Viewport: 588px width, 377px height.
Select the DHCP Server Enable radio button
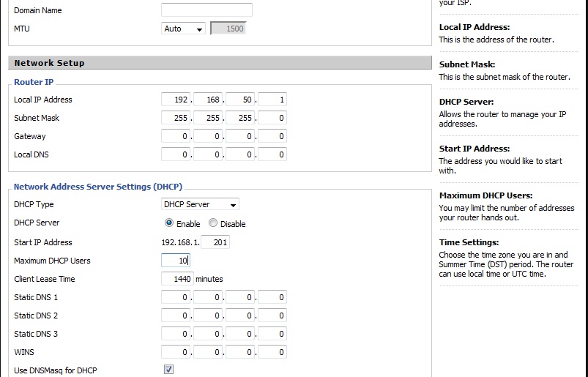point(169,223)
